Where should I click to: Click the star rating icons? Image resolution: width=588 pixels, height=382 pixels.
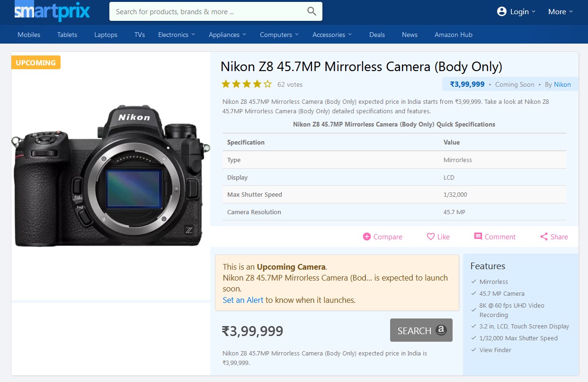pos(246,84)
